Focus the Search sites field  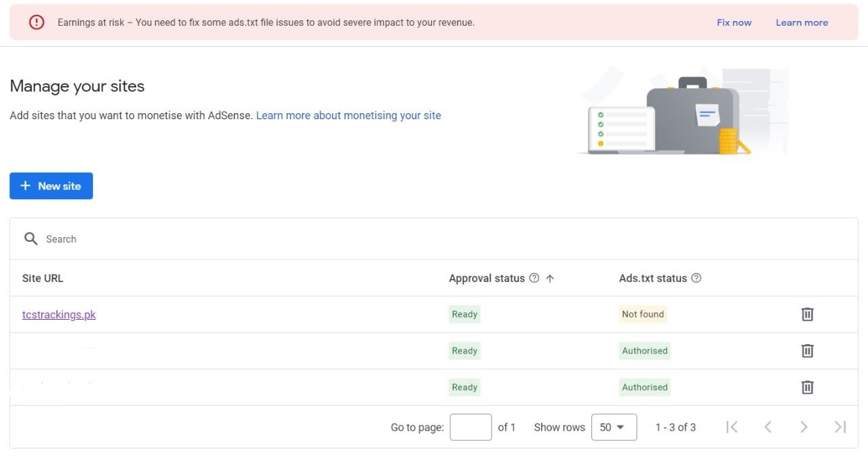434,238
